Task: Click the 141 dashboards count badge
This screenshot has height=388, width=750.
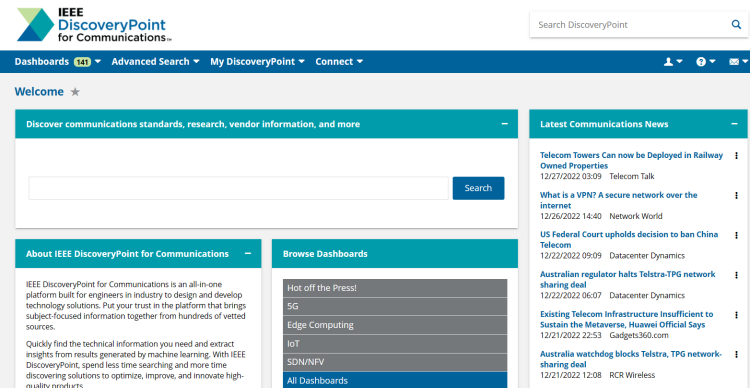Action: pyautogui.click(x=82, y=62)
